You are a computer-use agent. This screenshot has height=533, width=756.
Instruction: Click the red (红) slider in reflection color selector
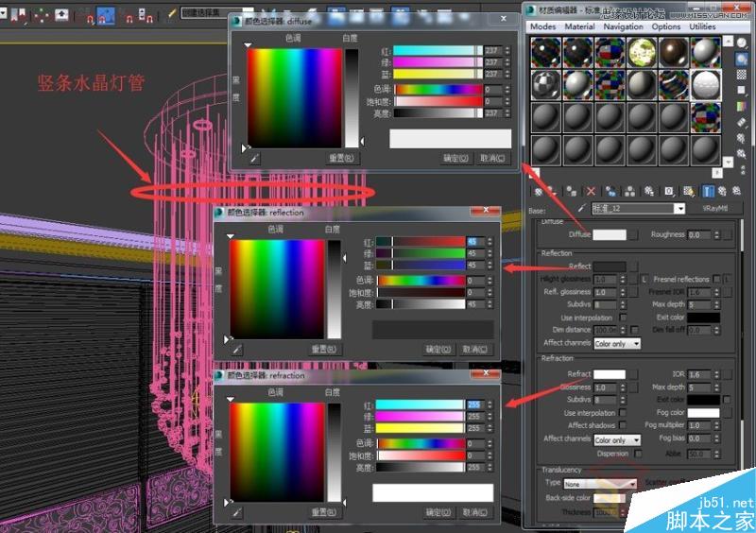(x=421, y=241)
